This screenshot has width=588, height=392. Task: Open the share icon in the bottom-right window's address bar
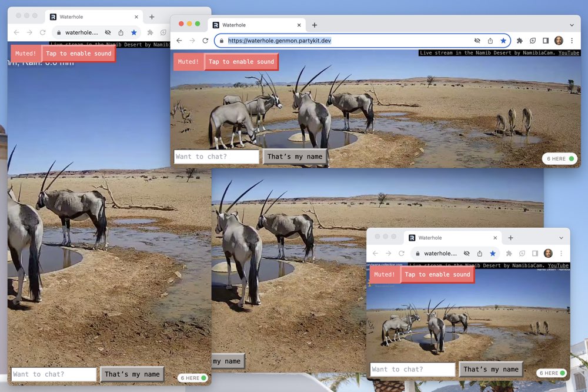480,254
